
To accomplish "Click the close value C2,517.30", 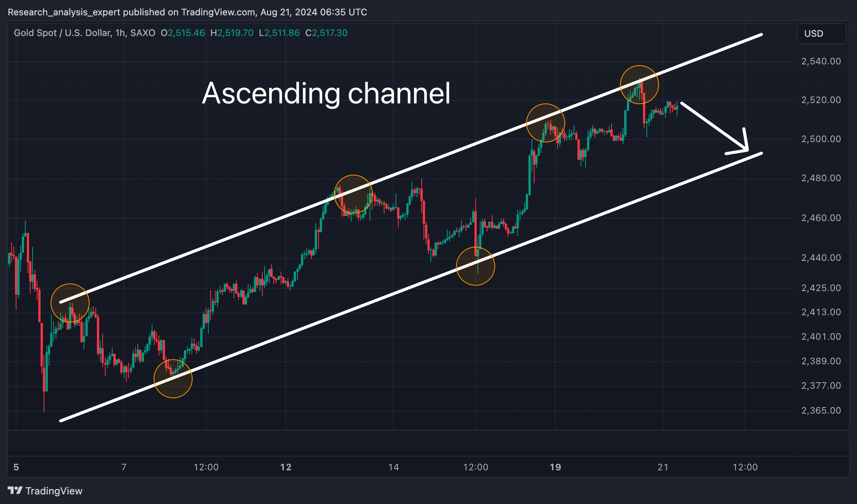I will pyautogui.click(x=326, y=33).
